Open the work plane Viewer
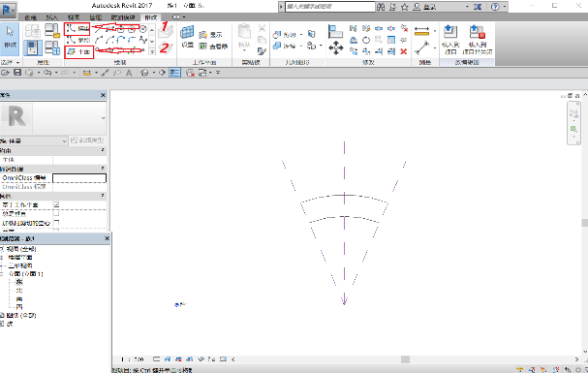Image resolution: width=588 pixels, height=373 pixels. click(x=213, y=47)
